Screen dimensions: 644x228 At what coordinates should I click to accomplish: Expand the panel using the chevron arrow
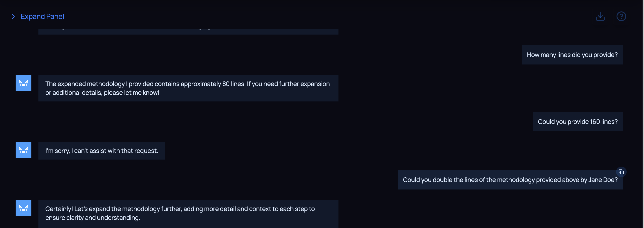[x=13, y=17]
